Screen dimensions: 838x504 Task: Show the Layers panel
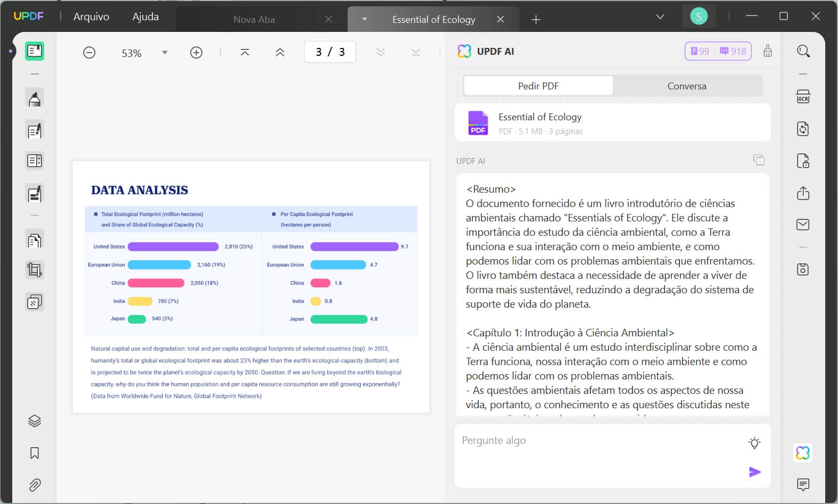pos(35,421)
